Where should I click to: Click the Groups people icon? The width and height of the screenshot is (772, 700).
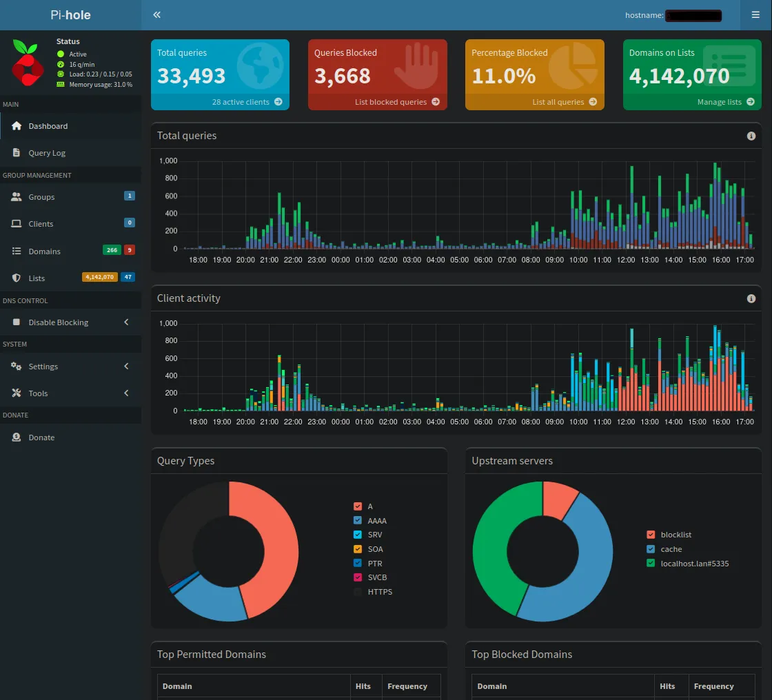tap(17, 197)
